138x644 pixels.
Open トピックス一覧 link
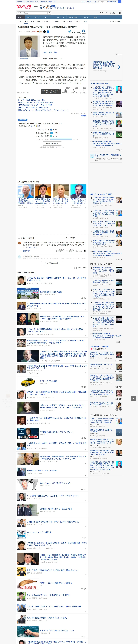tap(115, 21)
